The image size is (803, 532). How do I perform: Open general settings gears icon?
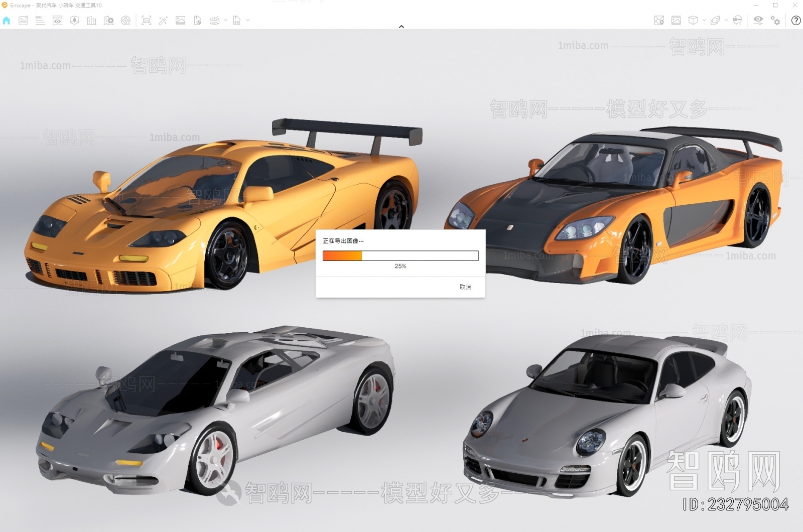point(775,21)
